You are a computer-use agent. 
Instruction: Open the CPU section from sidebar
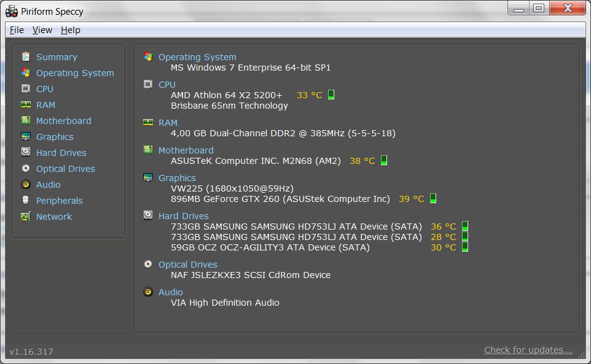(x=45, y=89)
